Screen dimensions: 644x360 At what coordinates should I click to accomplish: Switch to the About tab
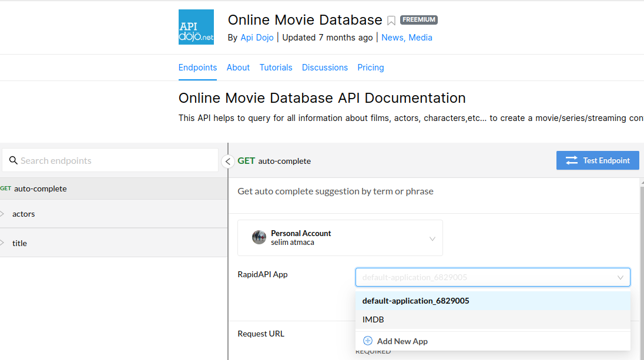(238, 68)
